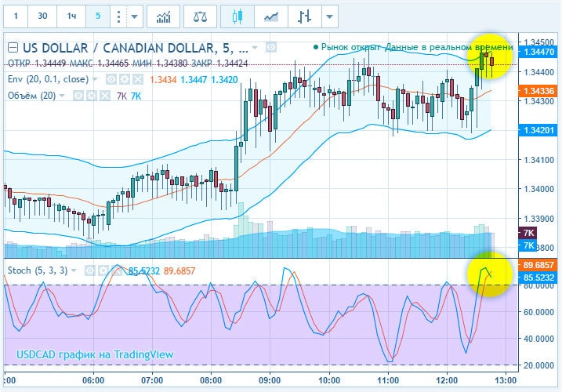Toggle Stoch indicator visibility eye
The height and width of the screenshot is (392, 562).
coord(91,270)
